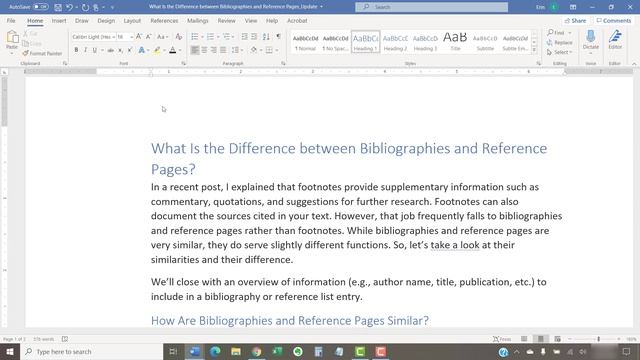Switch to the Acrobat tab
Viewport: 640px width, 360px height.
(x=297, y=20)
